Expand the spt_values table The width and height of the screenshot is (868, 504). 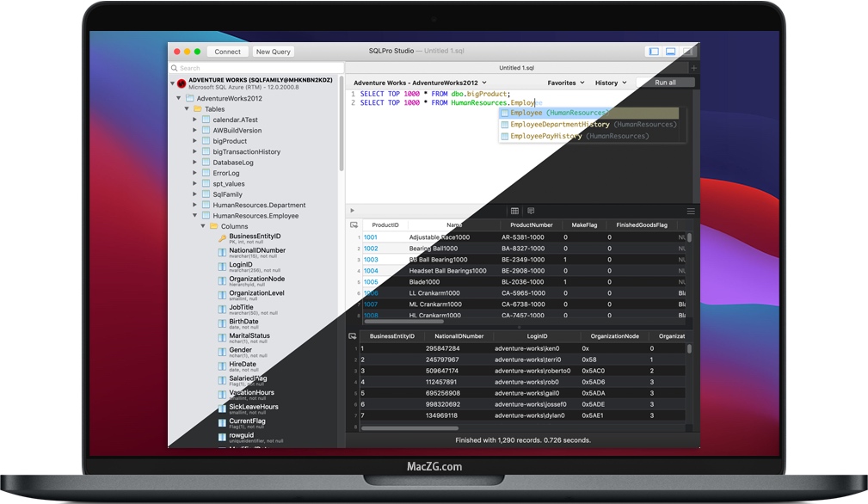[x=195, y=184]
